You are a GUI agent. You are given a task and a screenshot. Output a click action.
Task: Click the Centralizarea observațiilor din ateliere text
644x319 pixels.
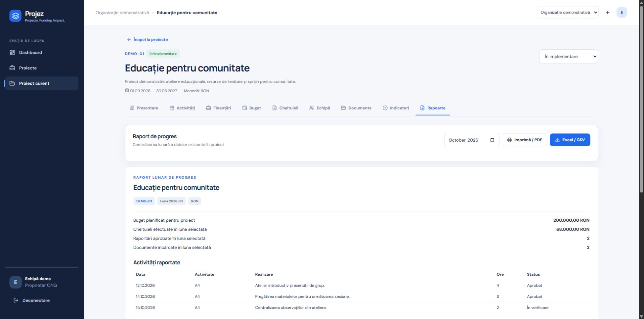point(291,308)
